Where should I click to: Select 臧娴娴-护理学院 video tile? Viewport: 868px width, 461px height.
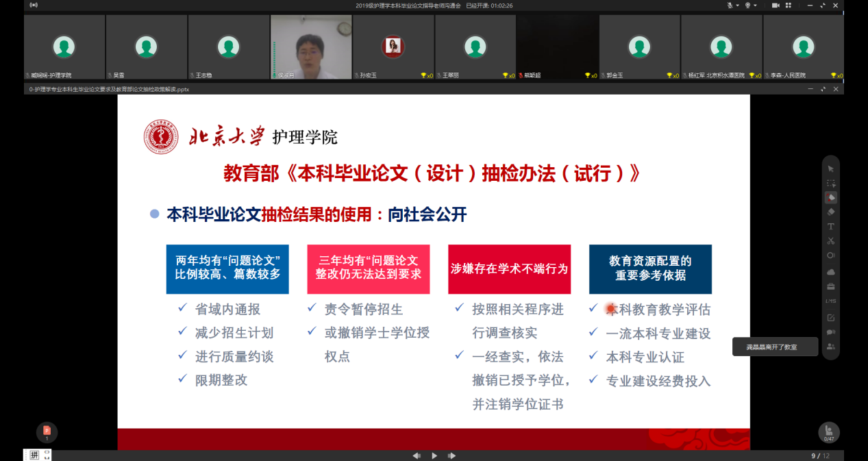click(x=64, y=47)
